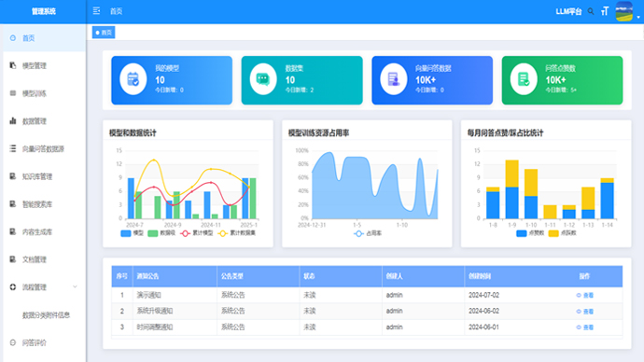The width and height of the screenshot is (644, 362).
Task: Click the 数据集 card chat icon
Action: (263, 78)
